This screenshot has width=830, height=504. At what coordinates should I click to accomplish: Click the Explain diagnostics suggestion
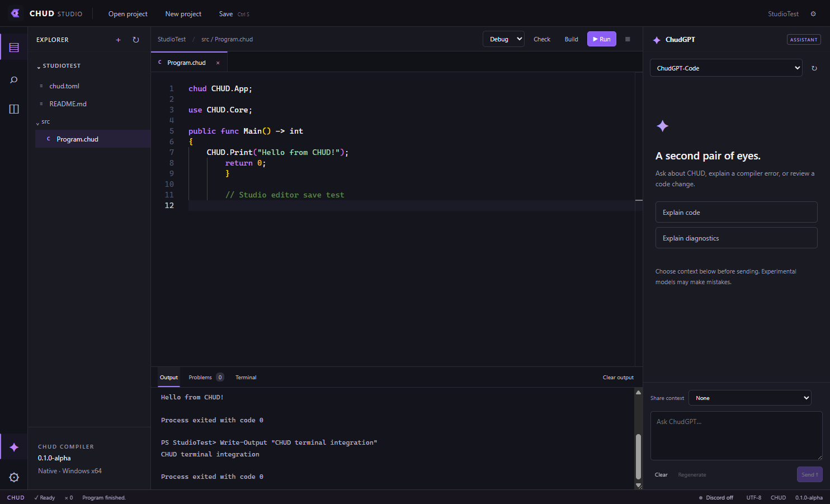pos(737,238)
